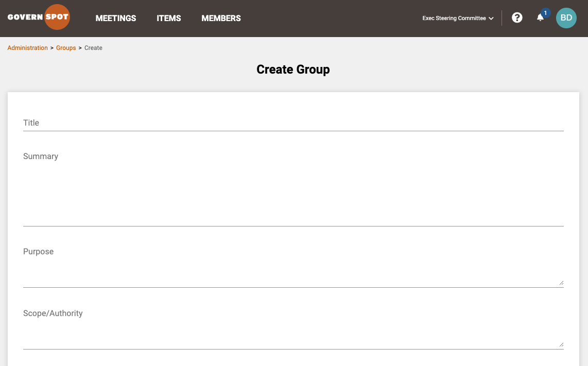Expand the chevron beside Exec Steering Committee

[491, 19]
